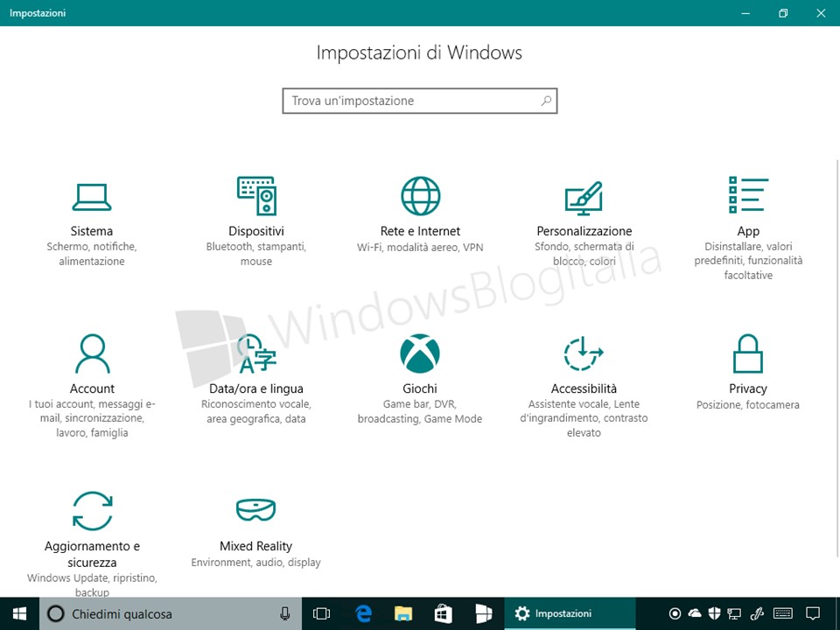Screen dimensions: 840x630
Task: Click the search magnifier icon
Action: click(x=546, y=101)
